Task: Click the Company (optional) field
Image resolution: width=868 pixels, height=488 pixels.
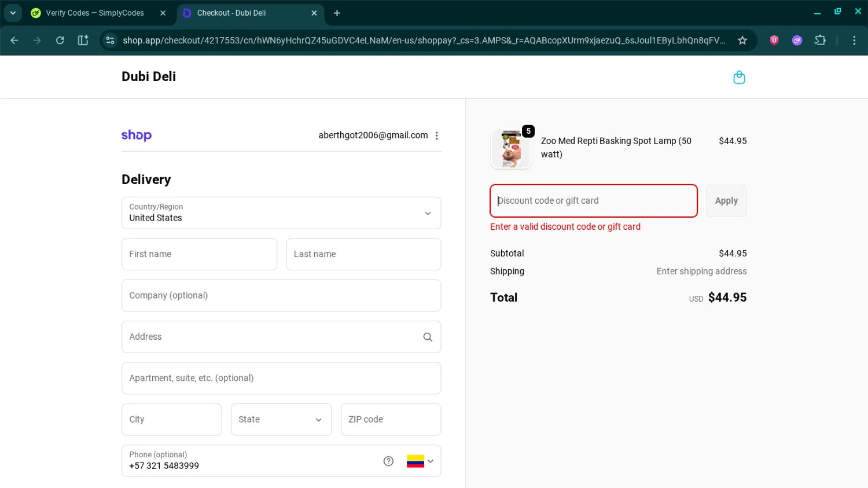Action: [281, 295]
